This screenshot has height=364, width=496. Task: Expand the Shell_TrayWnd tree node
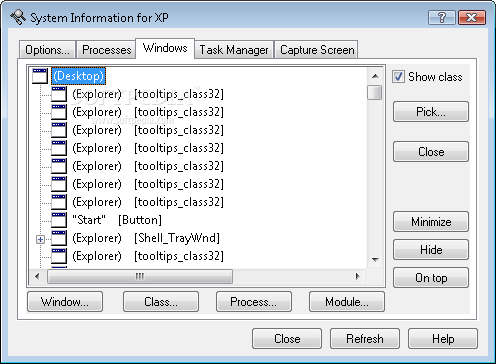tap(40, 239)
